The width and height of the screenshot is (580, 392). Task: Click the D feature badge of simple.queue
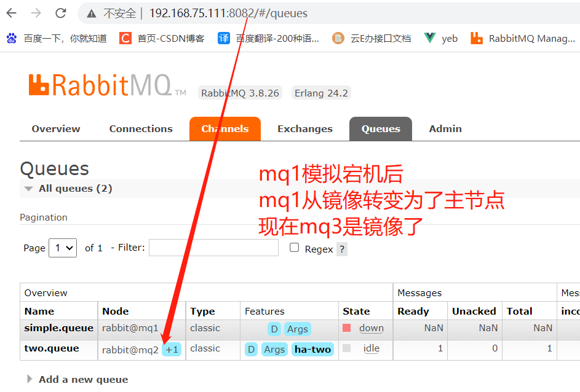point(274,329)
